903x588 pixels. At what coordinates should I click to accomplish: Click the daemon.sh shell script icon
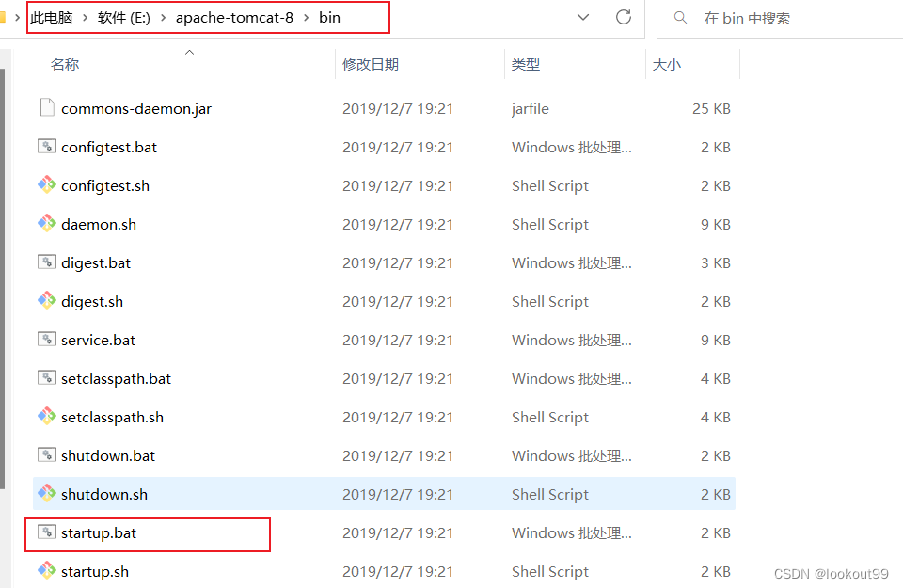click(x=47, y=224)
